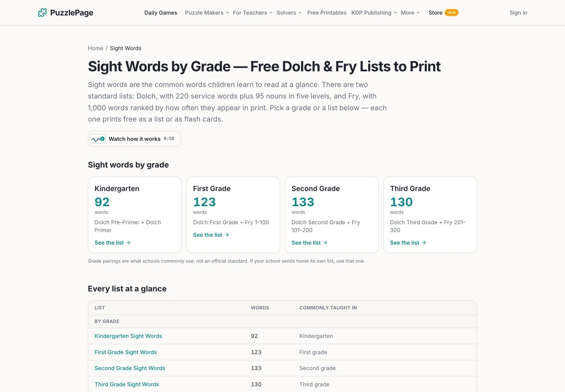Image resolution: width=565 pixels, height=392 pixels.
Task: Click the 92 word count on Kindergarten card
Action: [x=102, y=202]
